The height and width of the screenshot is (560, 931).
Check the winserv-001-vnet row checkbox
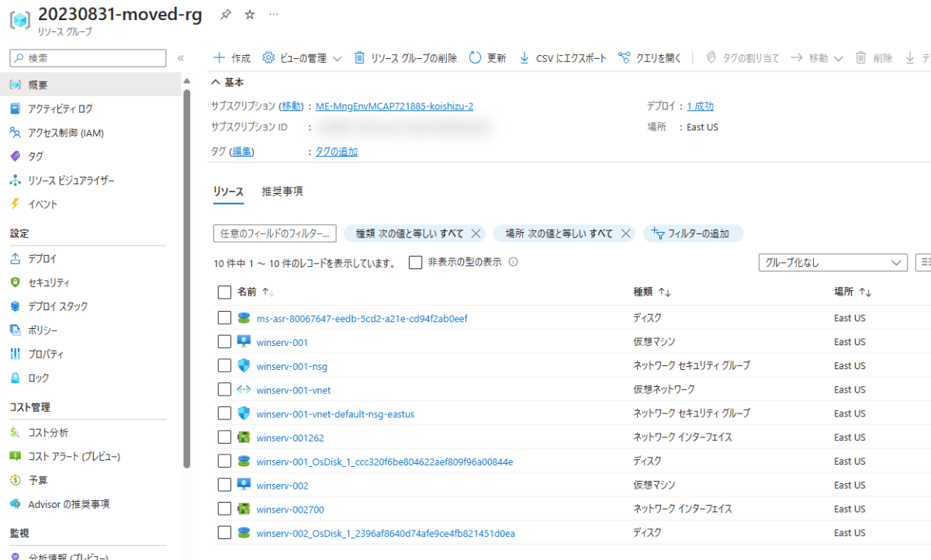click(224, 389)
